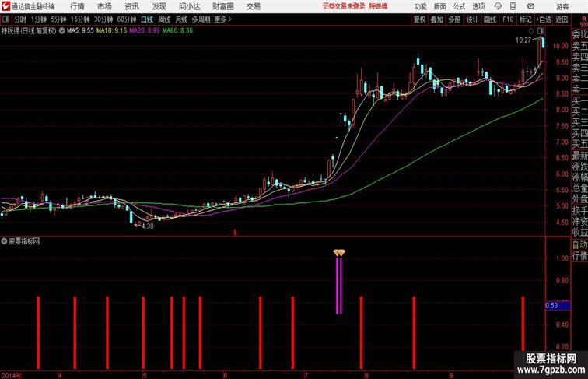The width and height of the screenshot is (588, 379).
Task: Click the small red marker below chart
Action: point(235,233)
